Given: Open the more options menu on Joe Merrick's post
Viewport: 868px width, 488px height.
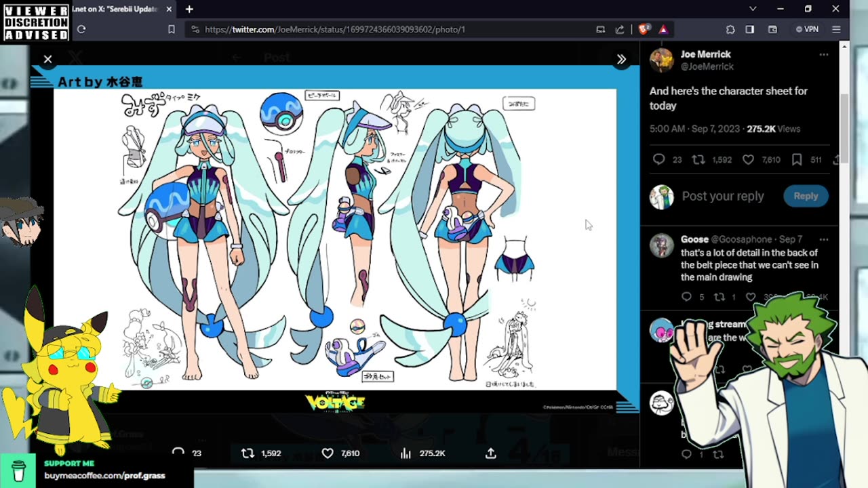Looking at the screenshot, I should coord(823,54).
